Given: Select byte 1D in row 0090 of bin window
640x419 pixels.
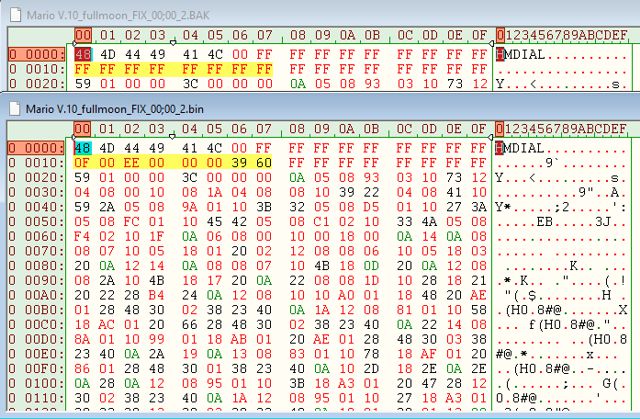Looking at the screenshot, I should tap(371, 280).
